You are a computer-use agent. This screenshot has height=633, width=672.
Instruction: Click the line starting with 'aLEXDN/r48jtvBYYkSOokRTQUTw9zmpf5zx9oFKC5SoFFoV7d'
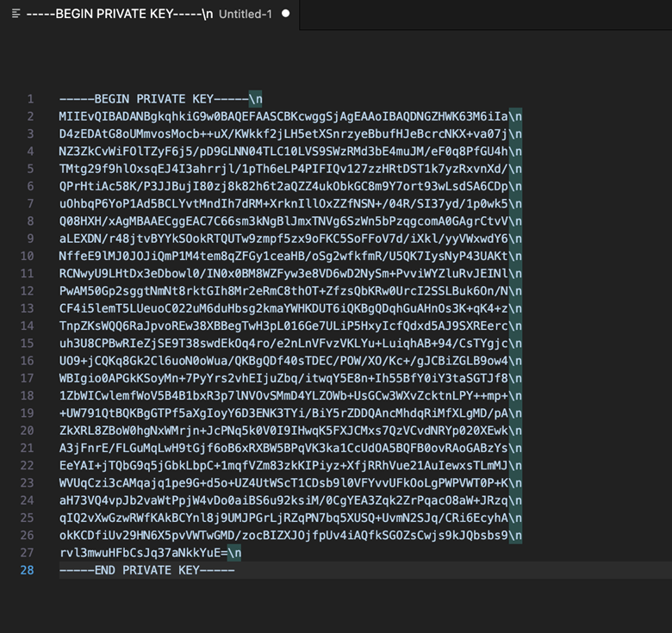click(x=290, y=239)
